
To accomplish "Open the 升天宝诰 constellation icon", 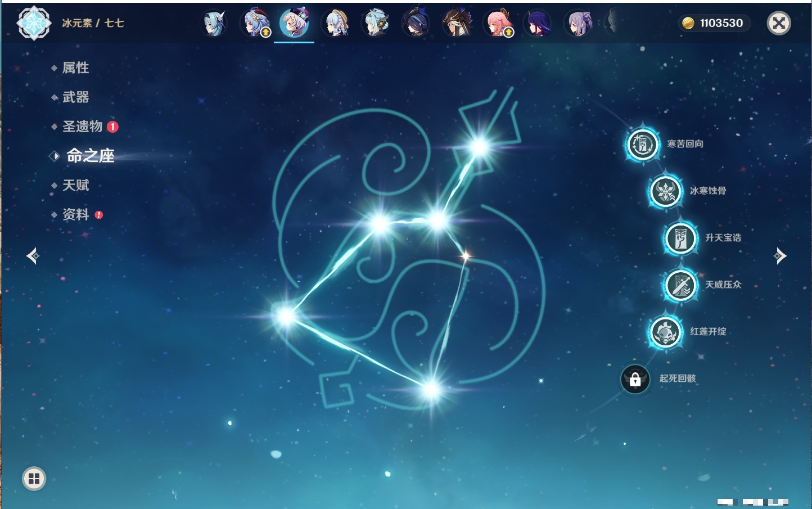I will 681,238.
